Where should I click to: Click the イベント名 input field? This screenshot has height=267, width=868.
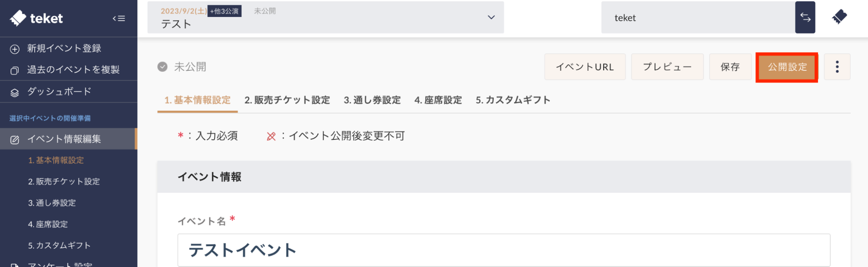[x=504, y=250]
